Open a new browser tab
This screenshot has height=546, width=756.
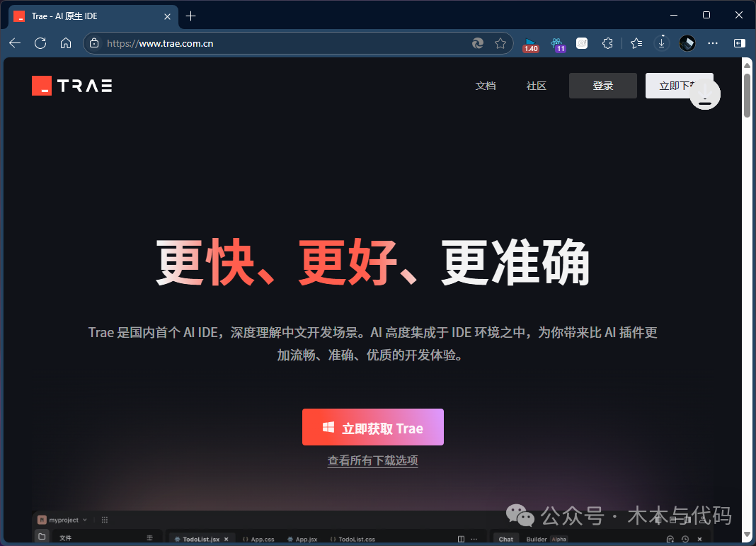191,16
